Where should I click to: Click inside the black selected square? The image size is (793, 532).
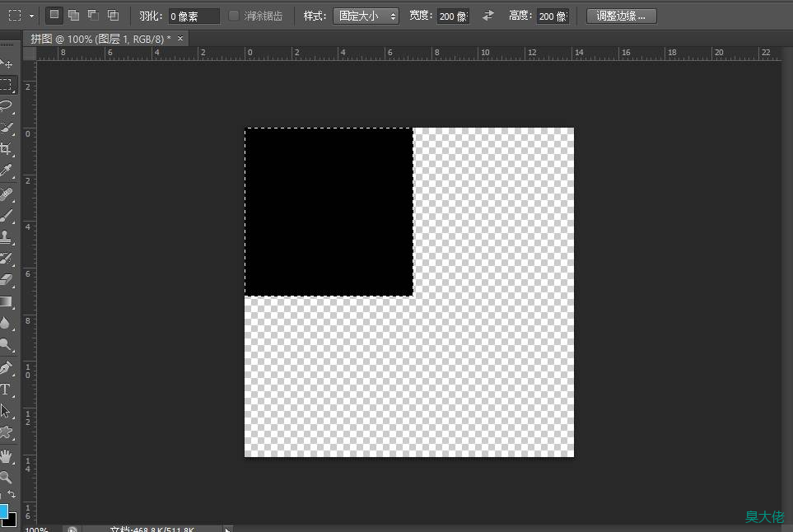(329, 212)
